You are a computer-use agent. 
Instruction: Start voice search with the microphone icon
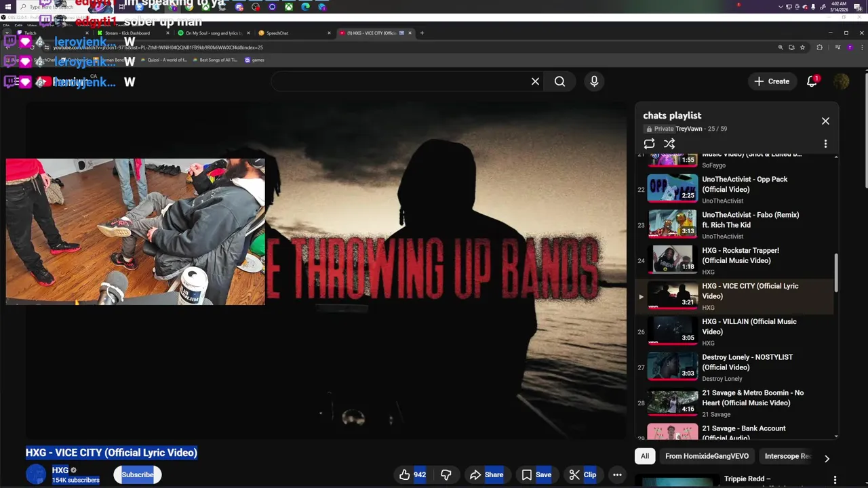594,81
